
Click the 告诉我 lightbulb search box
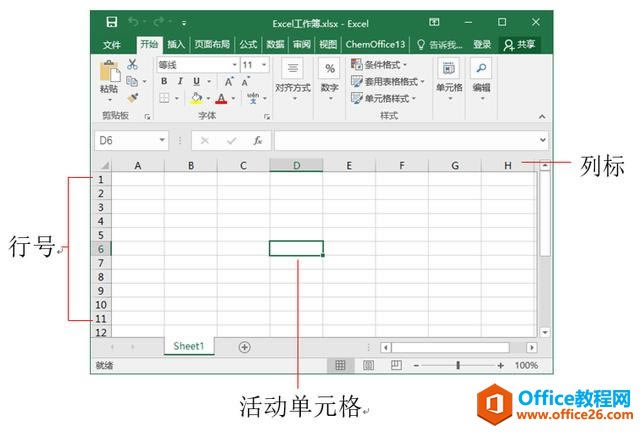point(440,45)
